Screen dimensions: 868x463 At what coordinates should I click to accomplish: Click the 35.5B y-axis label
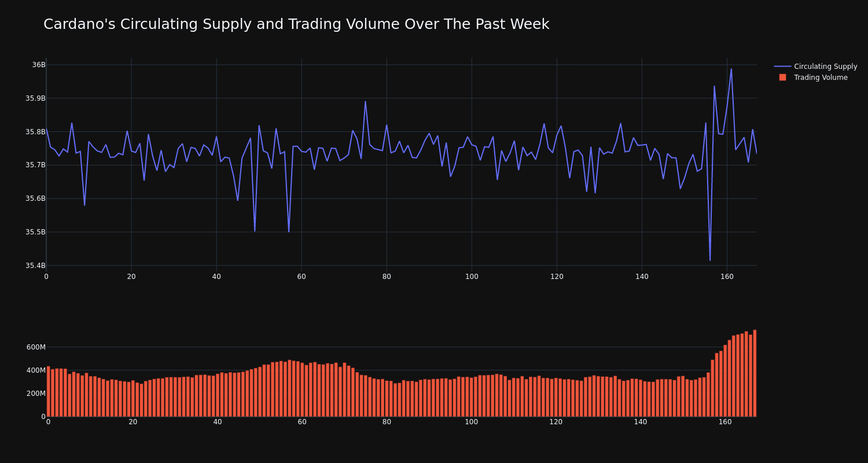point(35,232)
